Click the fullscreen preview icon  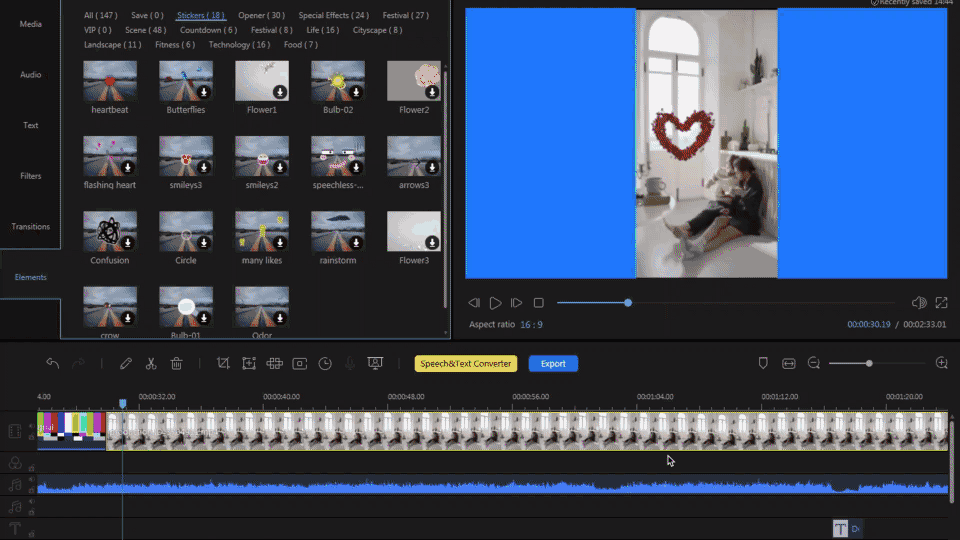[941, 302]
